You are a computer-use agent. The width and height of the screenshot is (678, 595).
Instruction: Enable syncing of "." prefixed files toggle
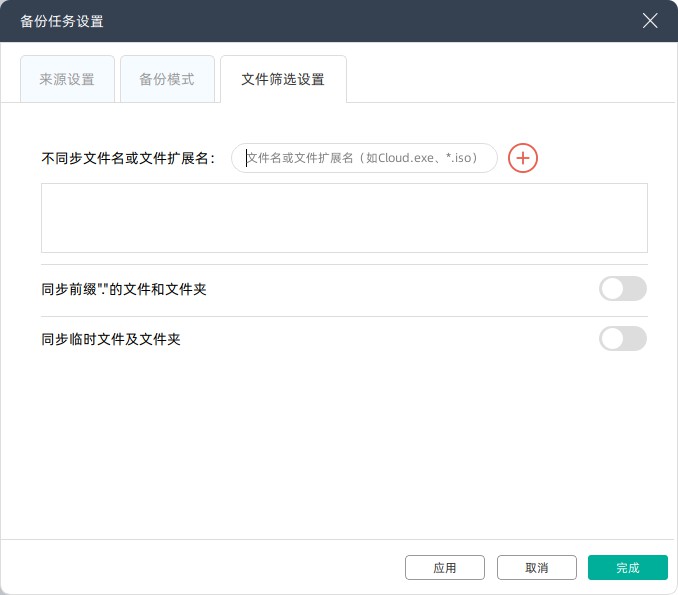click(x=622, y=289)
